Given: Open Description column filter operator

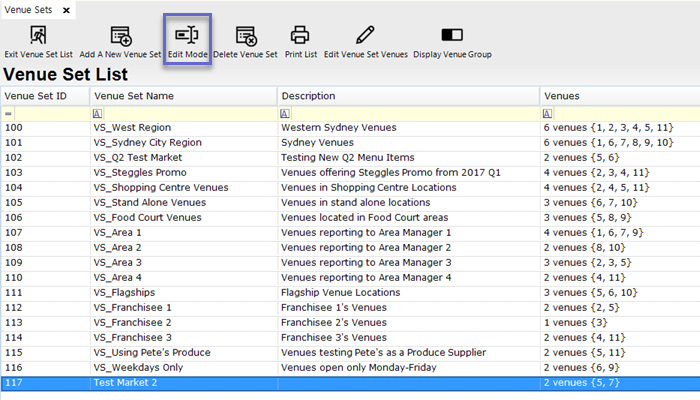Looking at the screenshot, I should point(286,114).
